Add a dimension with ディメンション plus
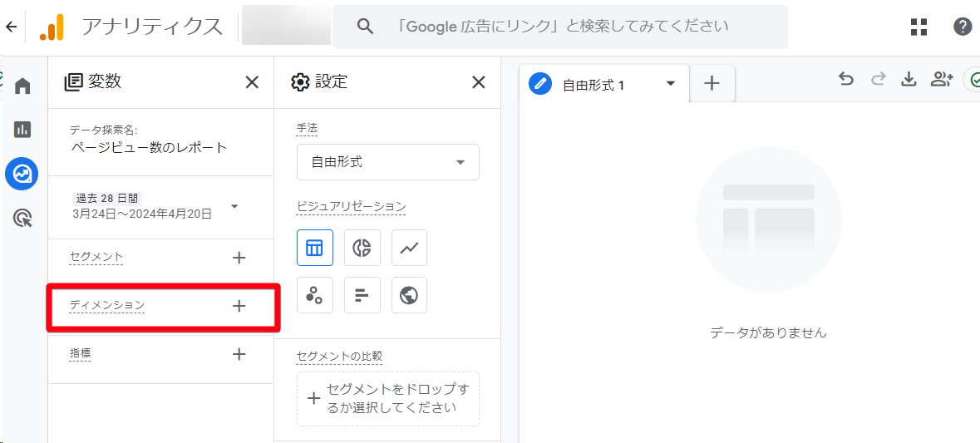This screenshot has height=443, width=980. [x=239, y=306]
